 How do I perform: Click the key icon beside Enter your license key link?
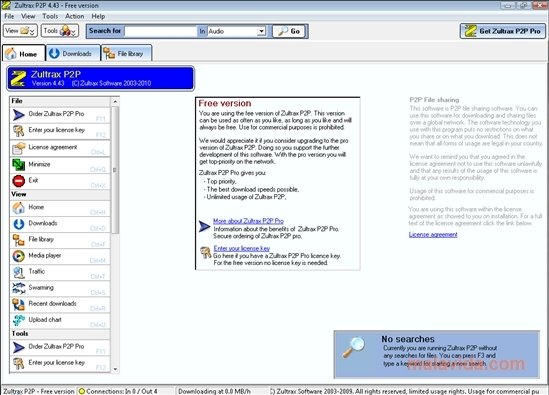pyautogui.click(x=205, y=252)
